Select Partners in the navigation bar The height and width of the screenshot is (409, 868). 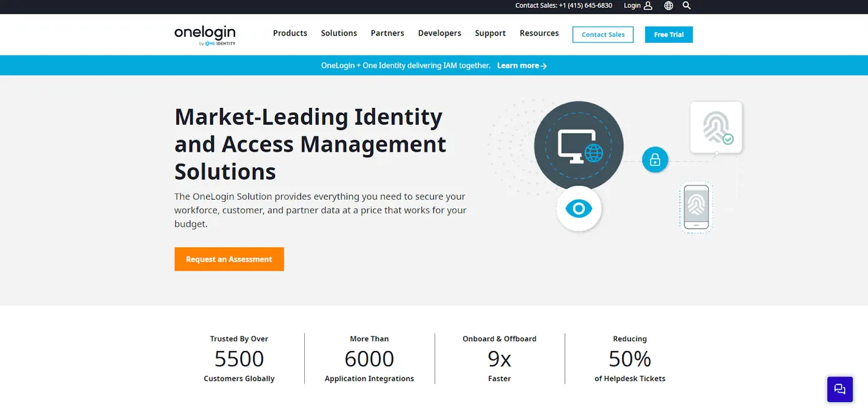pyautogui.click(x=387, y=33)
